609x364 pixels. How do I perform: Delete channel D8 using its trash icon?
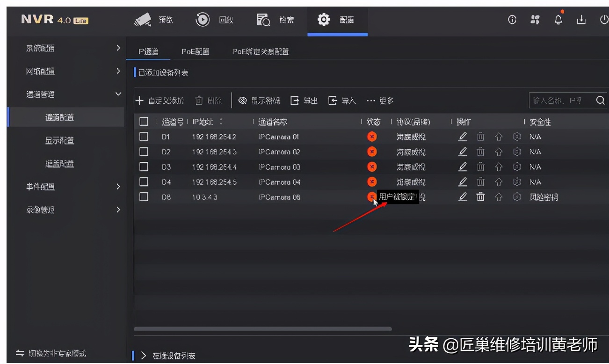480,197
